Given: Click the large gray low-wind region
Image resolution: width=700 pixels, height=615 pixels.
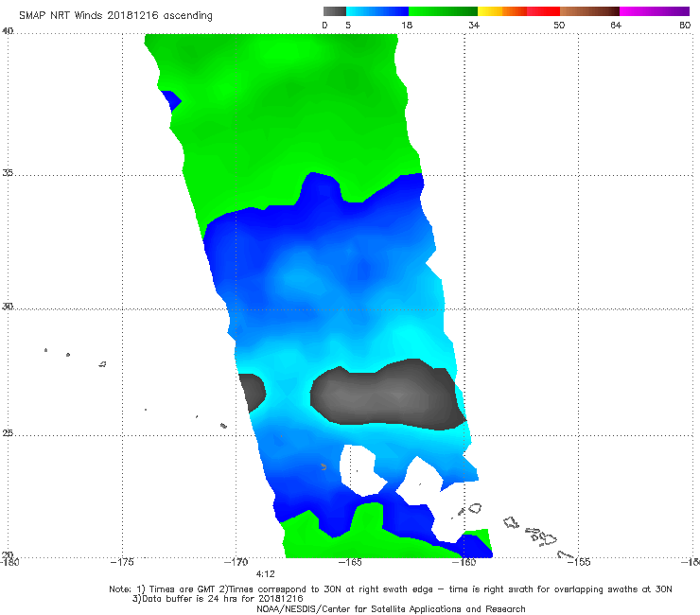Looking at the screenshot, I should pyautogui.click(x=388, y=395).
